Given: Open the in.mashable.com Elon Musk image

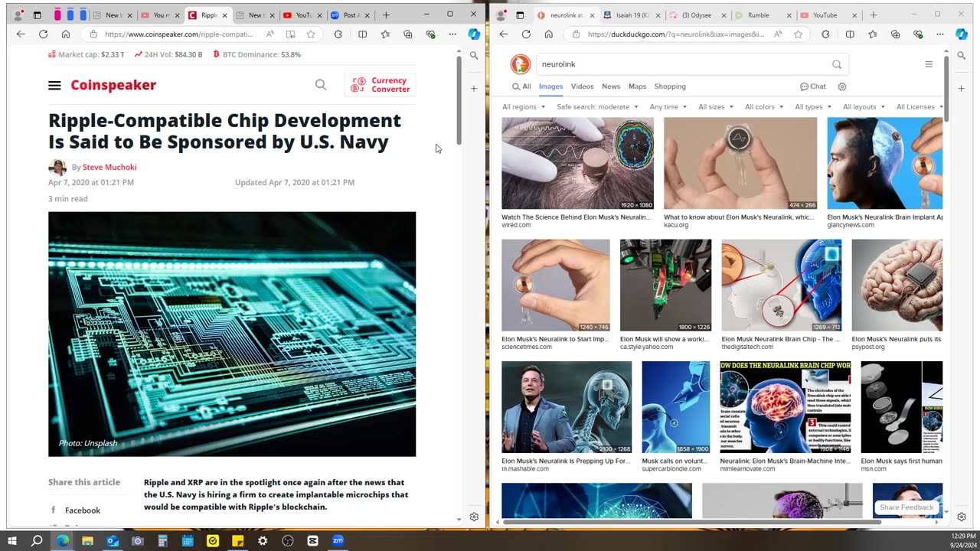Looking at the screenshot, I should 567,407.
